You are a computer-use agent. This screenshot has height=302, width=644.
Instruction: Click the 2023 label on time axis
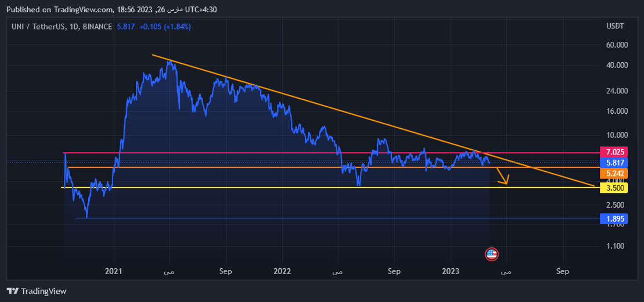click(451, 271)
